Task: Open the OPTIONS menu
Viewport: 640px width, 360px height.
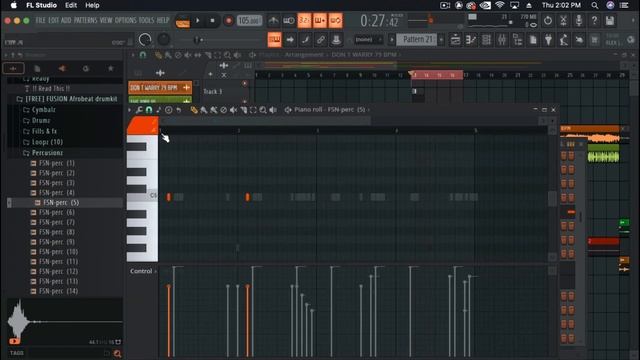Action: (x=125, y=20)
